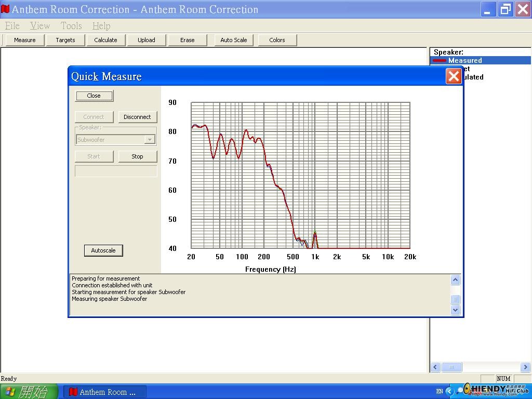Click the Upload toolbar button
Image resolution: width=532 pixels, height=399 pixels.
[x=146, y=40]
